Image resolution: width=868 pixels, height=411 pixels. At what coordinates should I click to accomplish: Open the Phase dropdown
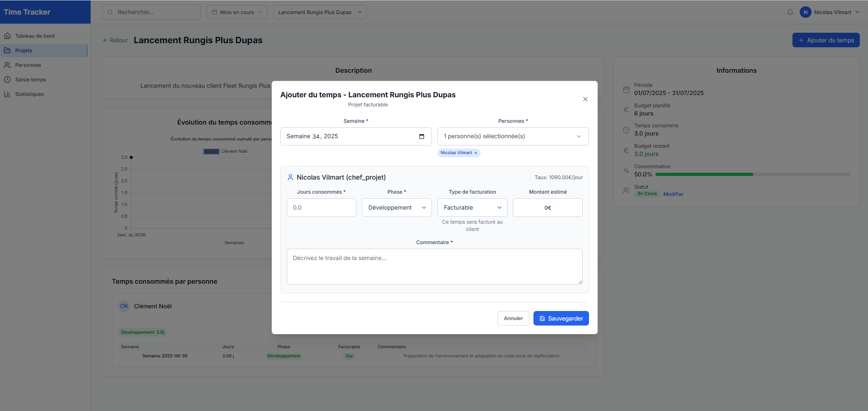pos(396,208)
